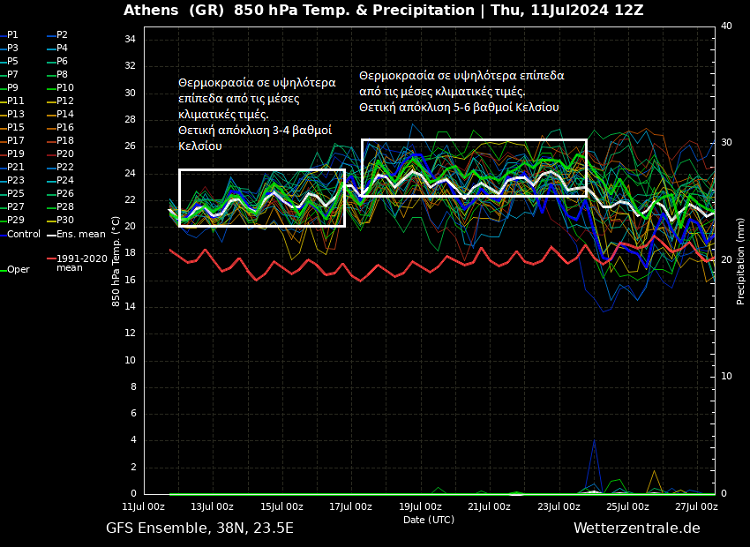Click the P30 legend entry
Screen dimensions: 750x547
pyautogui.click(x=64, y=220)
